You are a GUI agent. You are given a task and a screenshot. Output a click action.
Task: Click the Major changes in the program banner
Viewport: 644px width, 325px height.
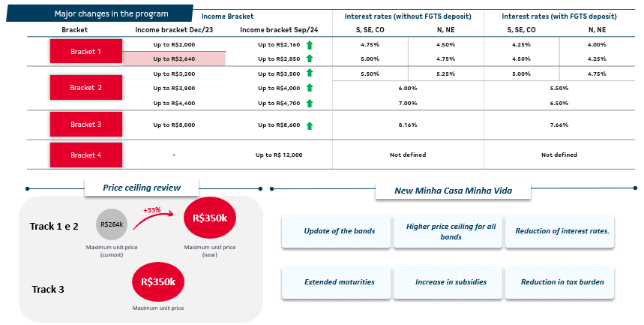click(100, 14)
